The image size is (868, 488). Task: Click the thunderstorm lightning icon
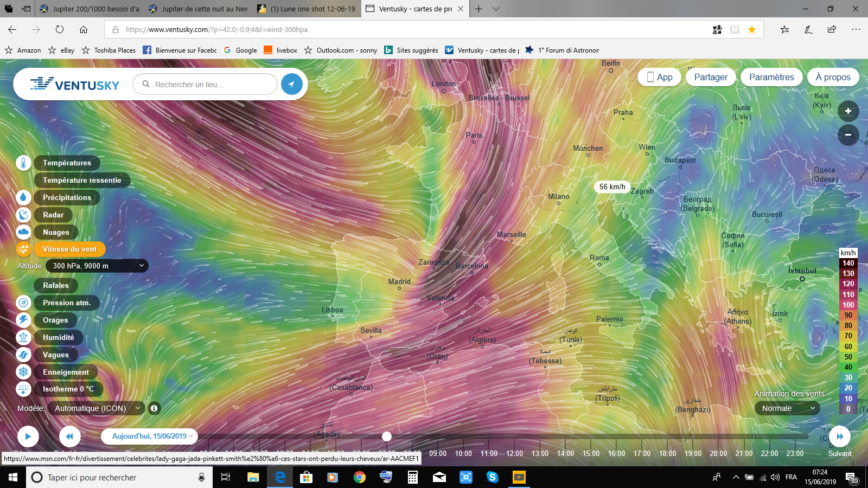[x=23, y=320]
